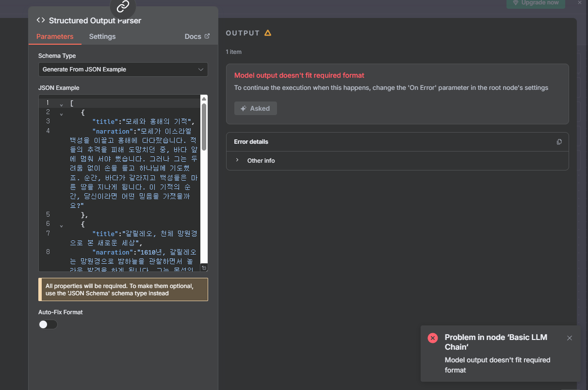Click the 'JSON Example' field label

[59, 88]
